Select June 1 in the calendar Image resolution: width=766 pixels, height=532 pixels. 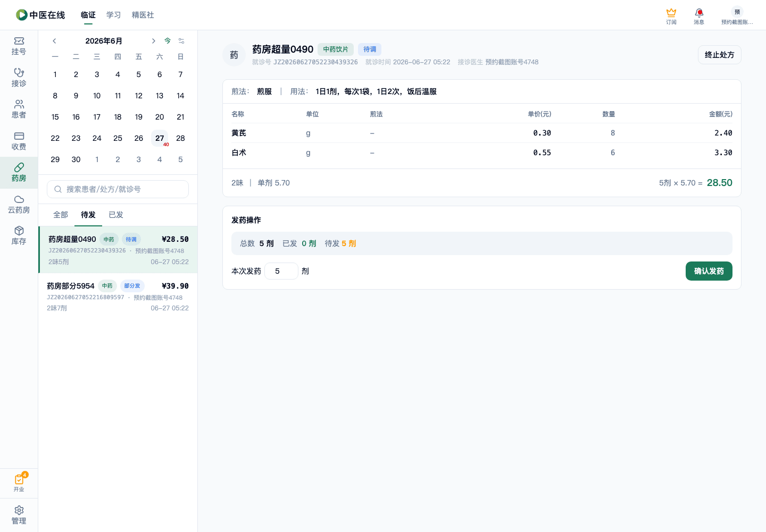55,74
